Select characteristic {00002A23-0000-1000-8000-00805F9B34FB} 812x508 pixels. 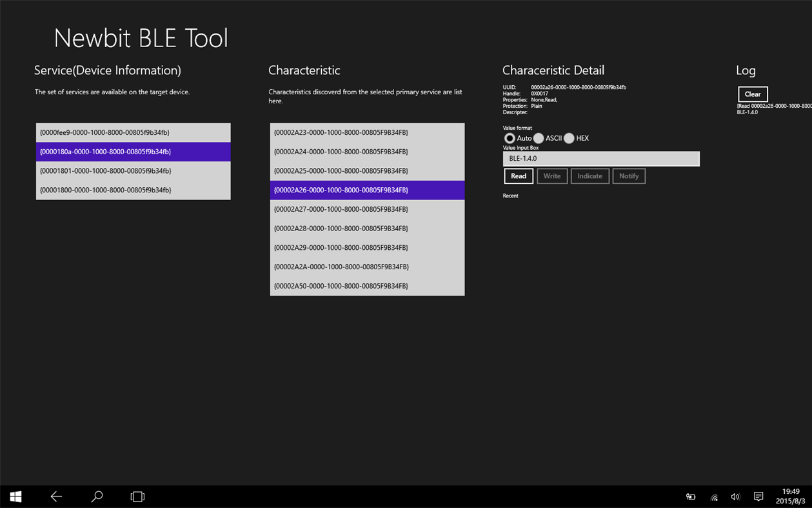[367, 132]
